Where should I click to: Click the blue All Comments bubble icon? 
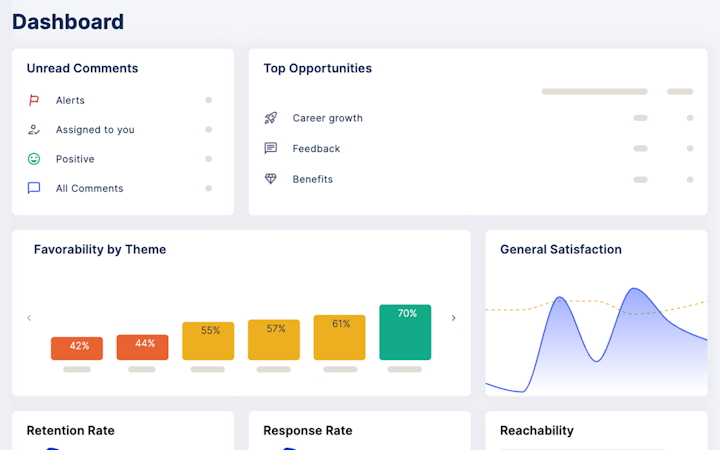tap(34, 188)
